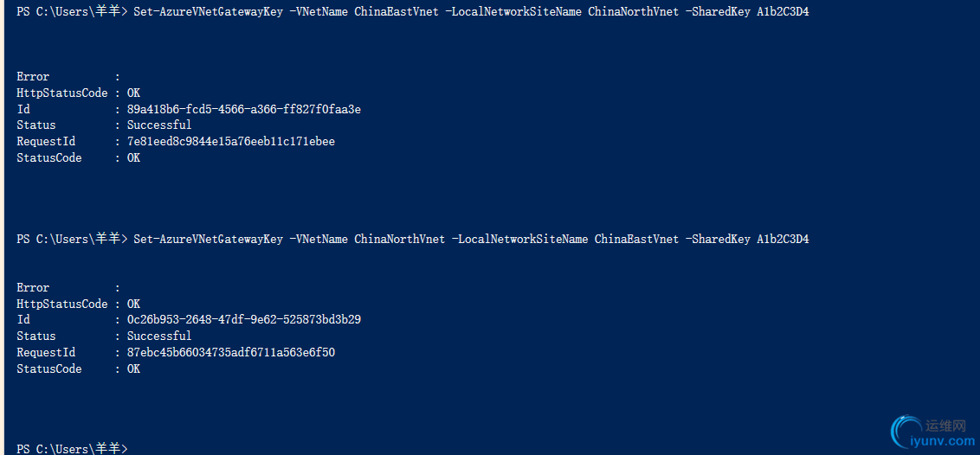This screenshot has height=455, width=980.
Task: Click the Id label beside the 89a418b6 value
Action: click(23, 109)
